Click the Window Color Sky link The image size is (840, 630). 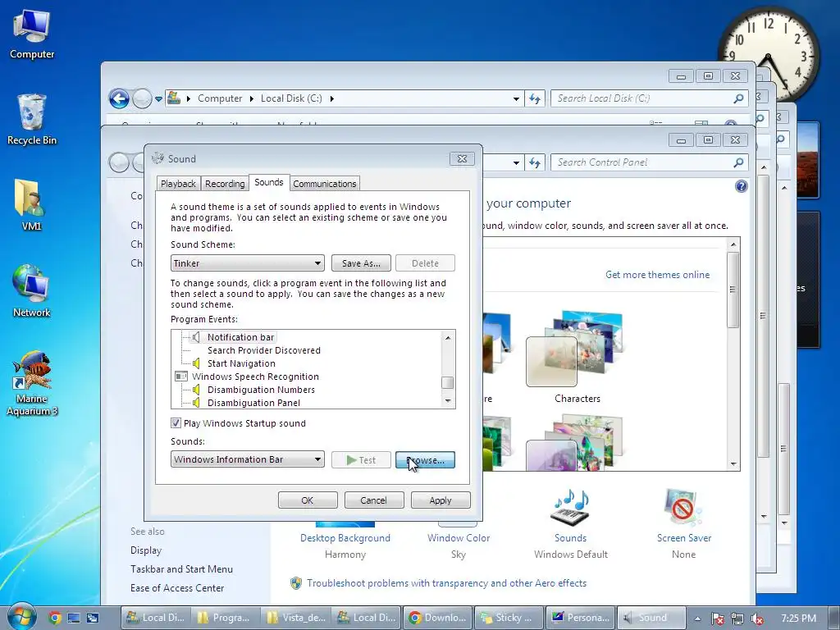(x=459, y=538)
